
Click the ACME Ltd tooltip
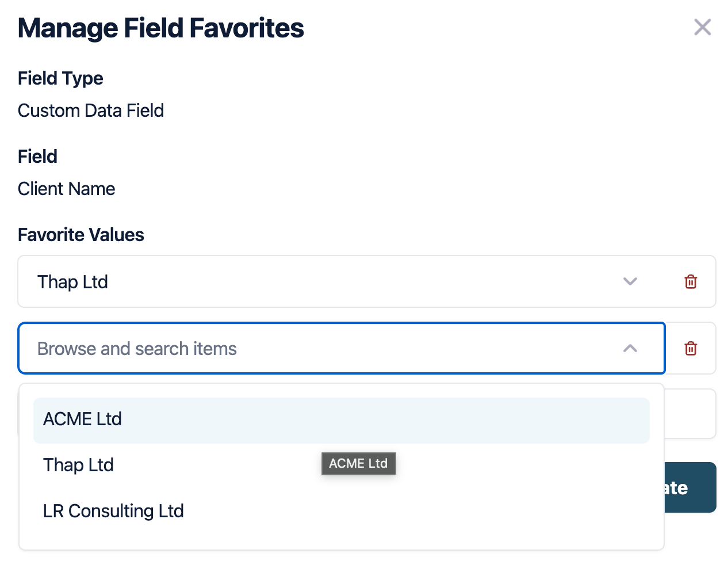pos(358,463)
